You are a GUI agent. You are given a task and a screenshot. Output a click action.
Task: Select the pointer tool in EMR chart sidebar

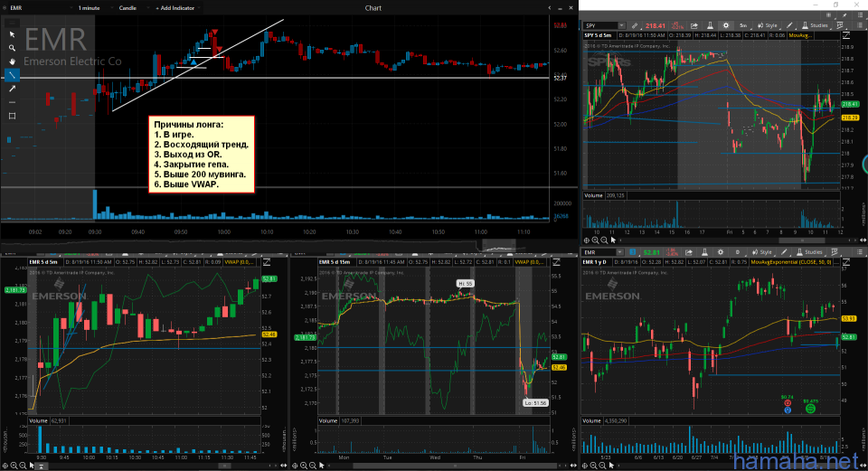click(x=12, y=34)
